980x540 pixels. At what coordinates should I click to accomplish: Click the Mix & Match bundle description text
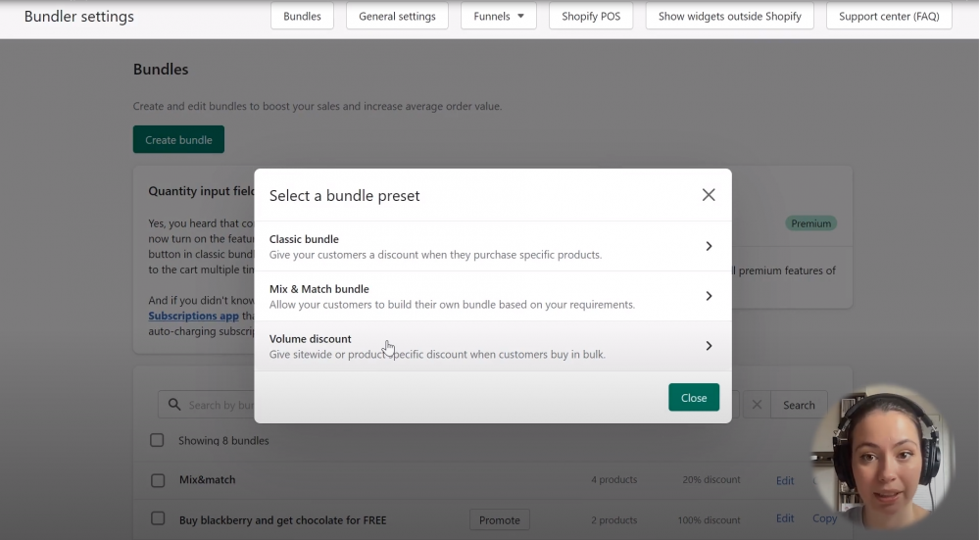click(452, 305)
